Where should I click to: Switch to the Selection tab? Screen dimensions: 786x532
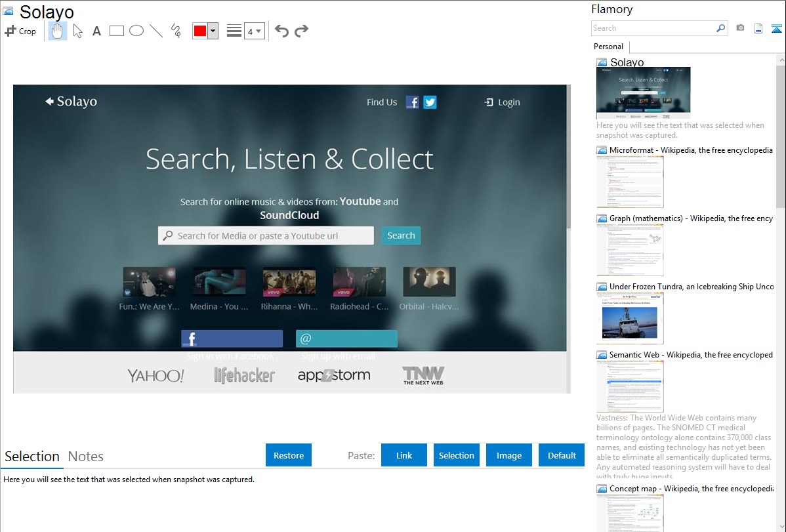(x=32, y=457)
